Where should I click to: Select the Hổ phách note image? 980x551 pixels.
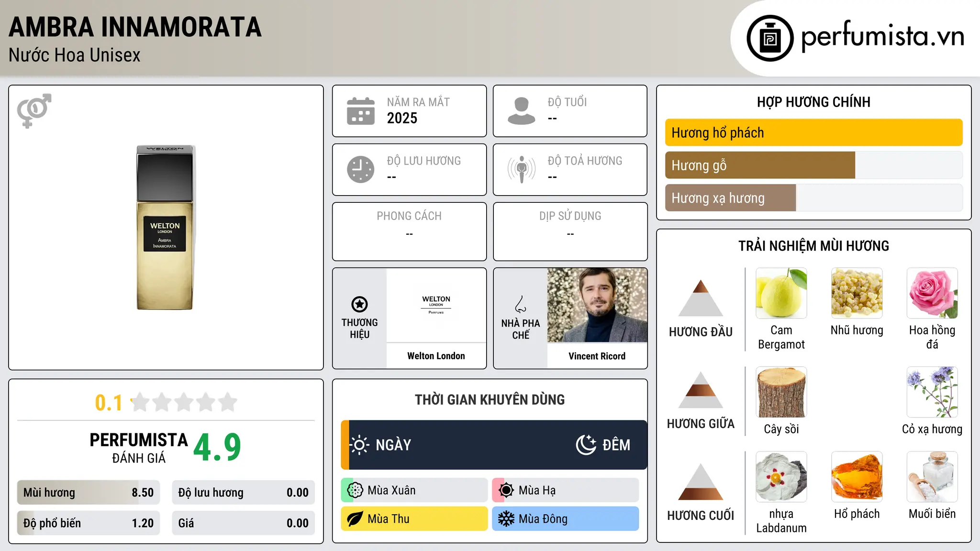pos(857,477)
